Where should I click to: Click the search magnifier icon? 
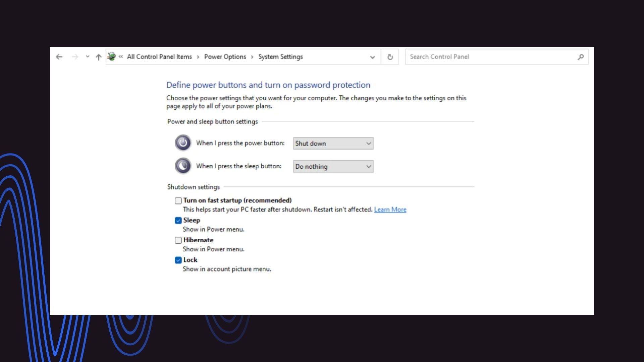[581, 57]
